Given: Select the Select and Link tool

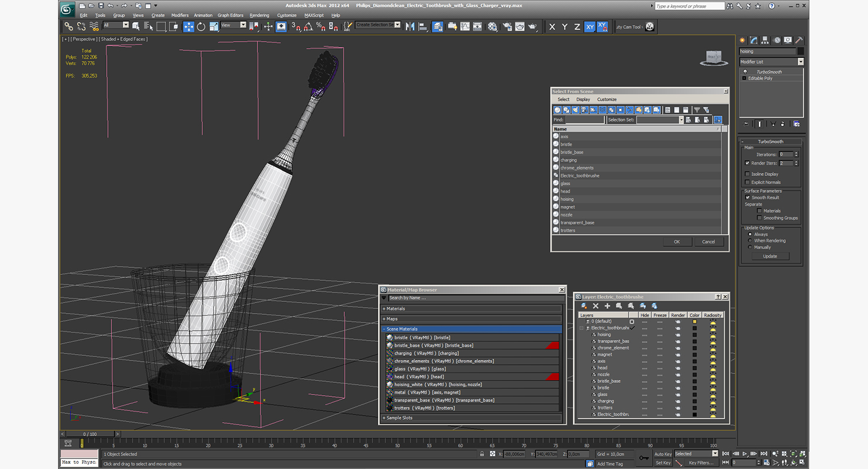Looking at the screenshot, I should pos(69,26).
